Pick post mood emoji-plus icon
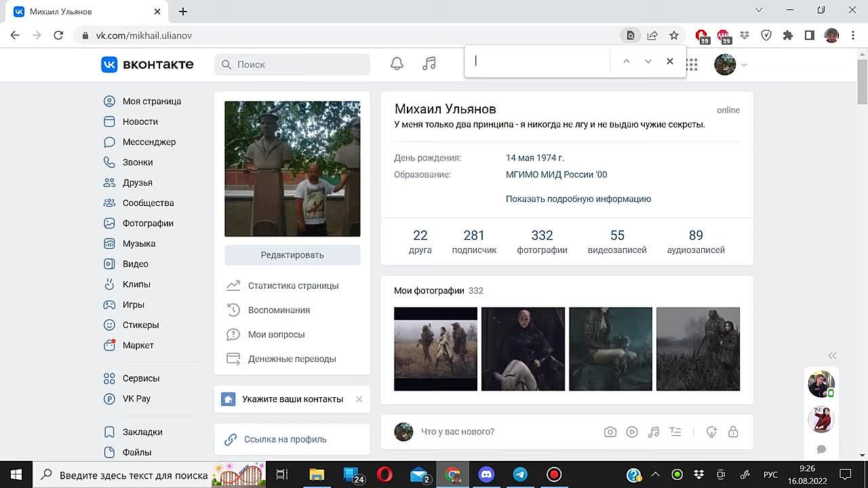The height and width of the screenshot is (488, 868). click(711, 432)
